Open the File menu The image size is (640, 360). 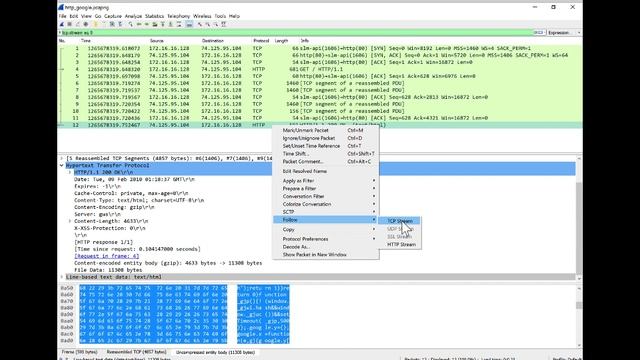pyautogui.click(x=62, y=16)
